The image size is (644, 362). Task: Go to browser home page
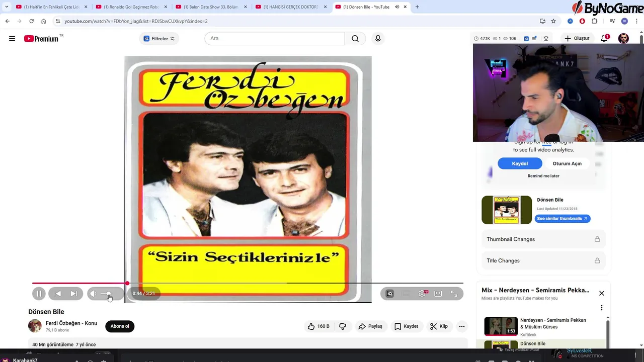click(43, 21)
